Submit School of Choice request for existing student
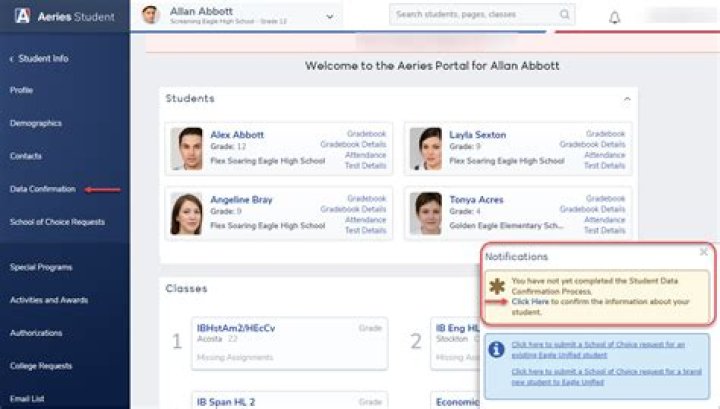The height and width of the screenshot is (409, 720). pyautogui.click(x=598, y=350)
